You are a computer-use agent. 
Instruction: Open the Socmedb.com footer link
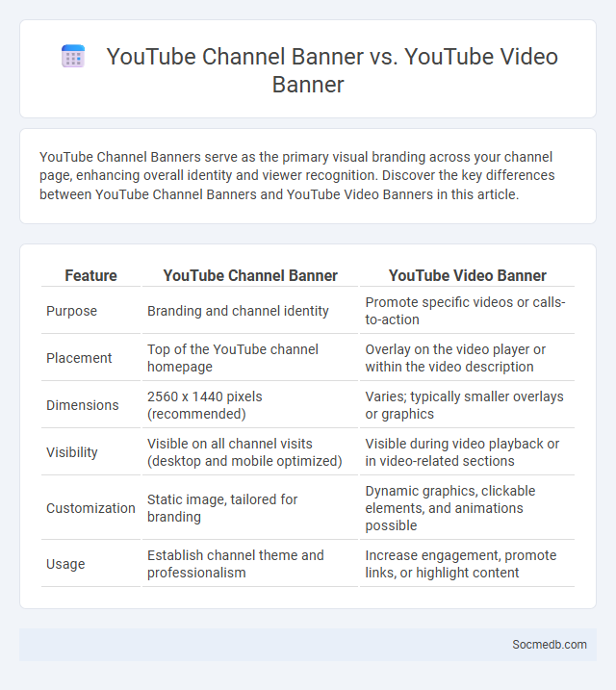tap(550, 644)
